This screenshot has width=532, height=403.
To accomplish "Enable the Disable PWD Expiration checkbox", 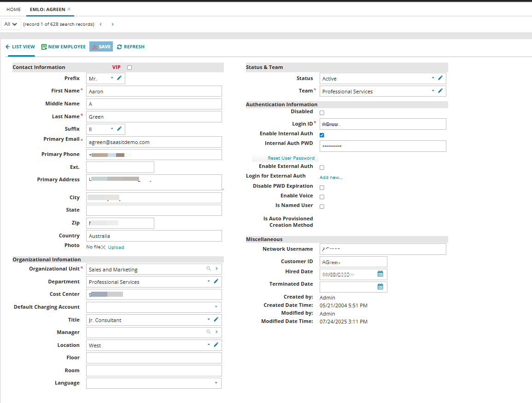I will [x=322, y=187].
